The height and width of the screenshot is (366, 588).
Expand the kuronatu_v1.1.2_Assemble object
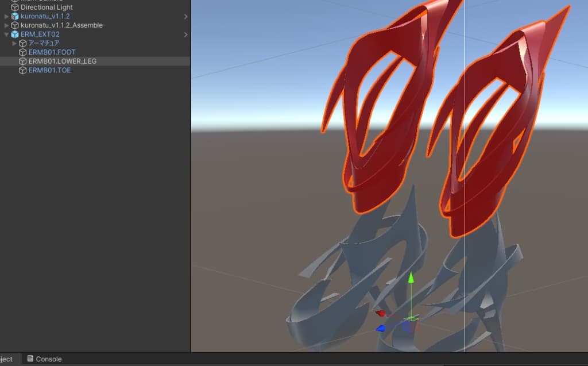click(6, 25)
